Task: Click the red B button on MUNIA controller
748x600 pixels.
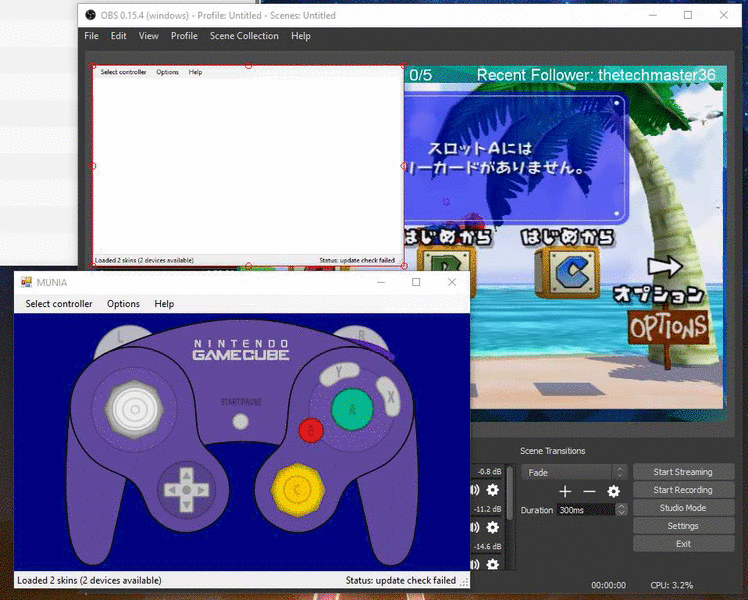Action: pos(311,430)
